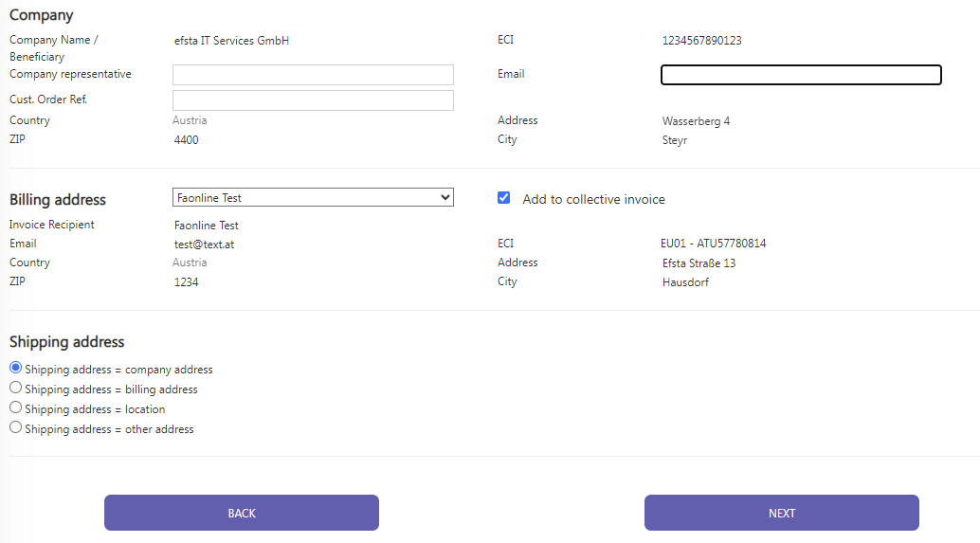This screenshot has width=980, height=543.
Task: Click the company city Steyr
Action: coord(675,140)
